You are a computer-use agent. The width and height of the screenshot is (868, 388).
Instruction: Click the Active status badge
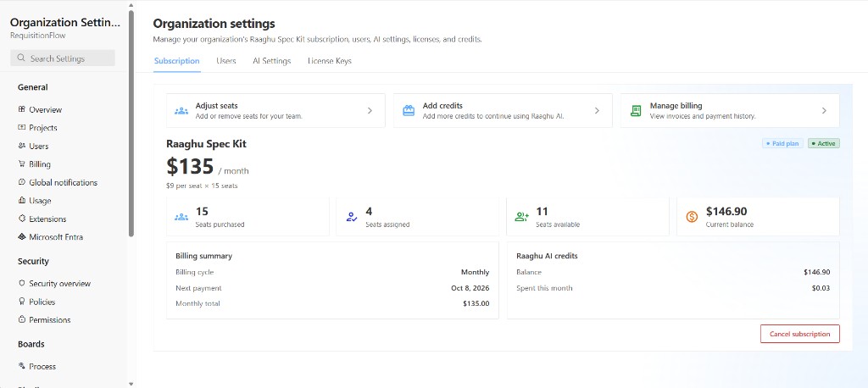tap(824, 143)
